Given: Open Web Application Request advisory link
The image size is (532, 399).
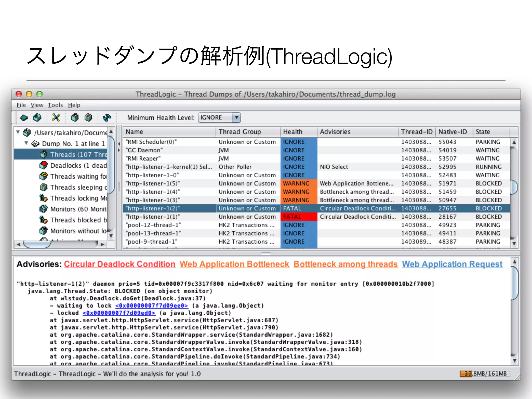Looking at the screenshot, I should [452, 264].
